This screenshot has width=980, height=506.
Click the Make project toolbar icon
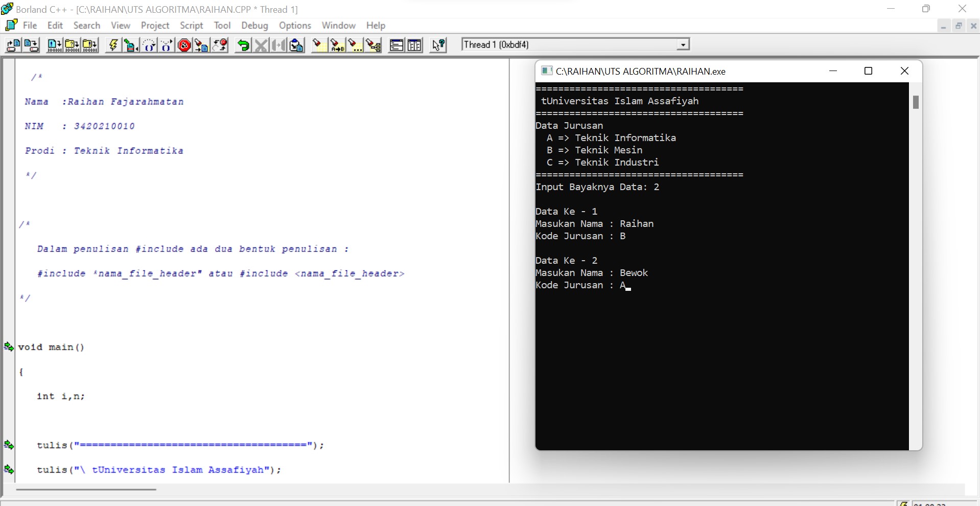tap(72, 45)
